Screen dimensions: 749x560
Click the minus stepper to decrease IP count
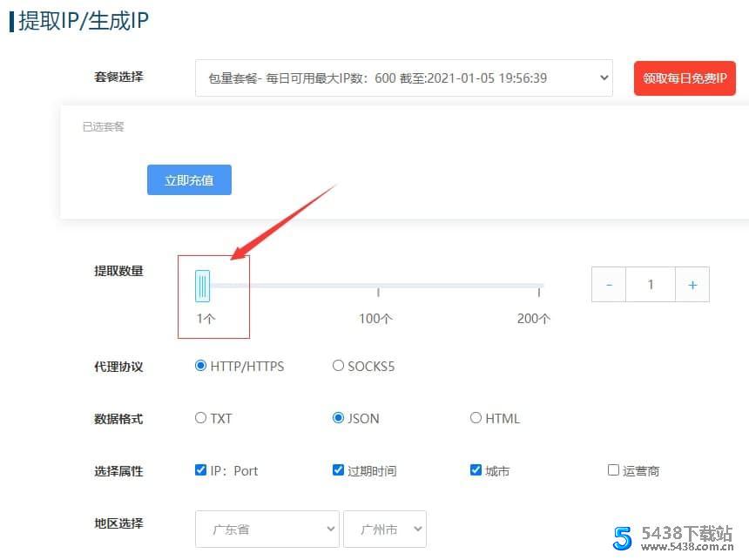point(608,284)
